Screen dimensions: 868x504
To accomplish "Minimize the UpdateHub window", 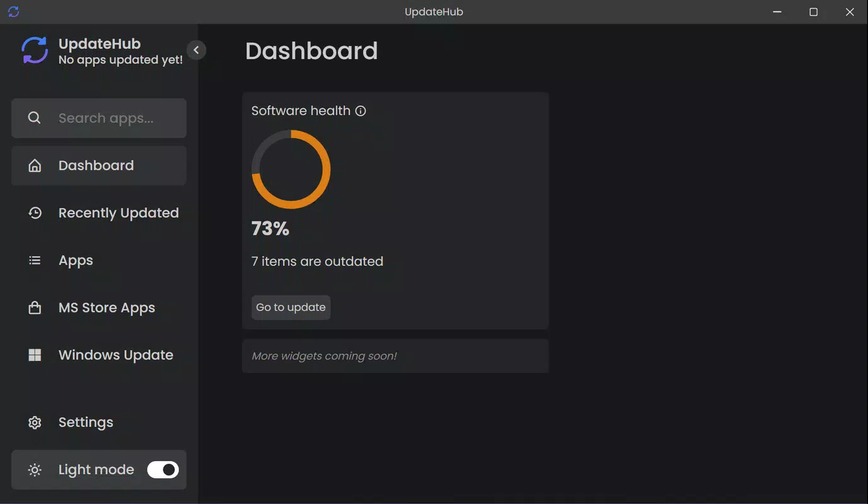I will click(x=777, y=12).
